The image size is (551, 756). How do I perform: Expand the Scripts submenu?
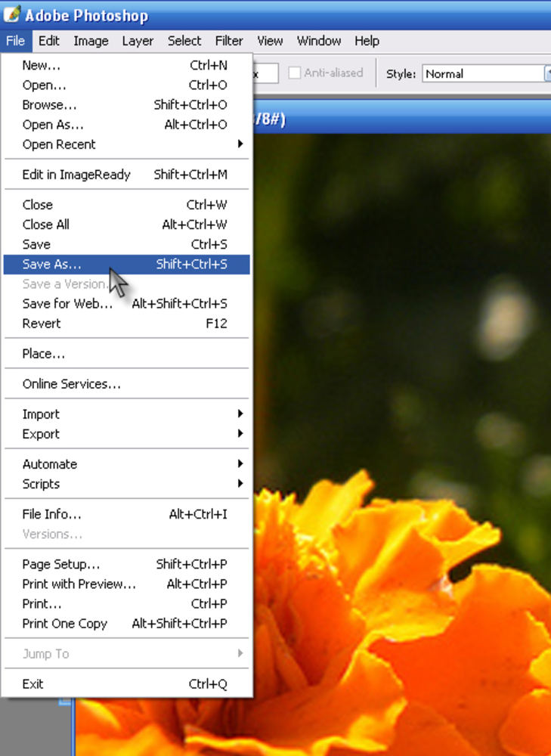coord(126,484)
